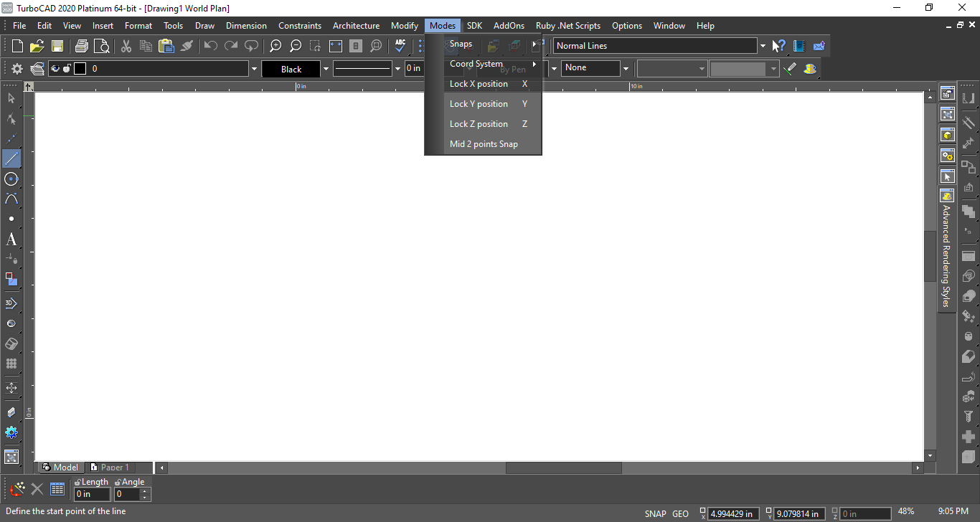Create a new drawing with New icon
Image resolution: width=980 pixels, height=522 pixels.
(x=17, y=46)
